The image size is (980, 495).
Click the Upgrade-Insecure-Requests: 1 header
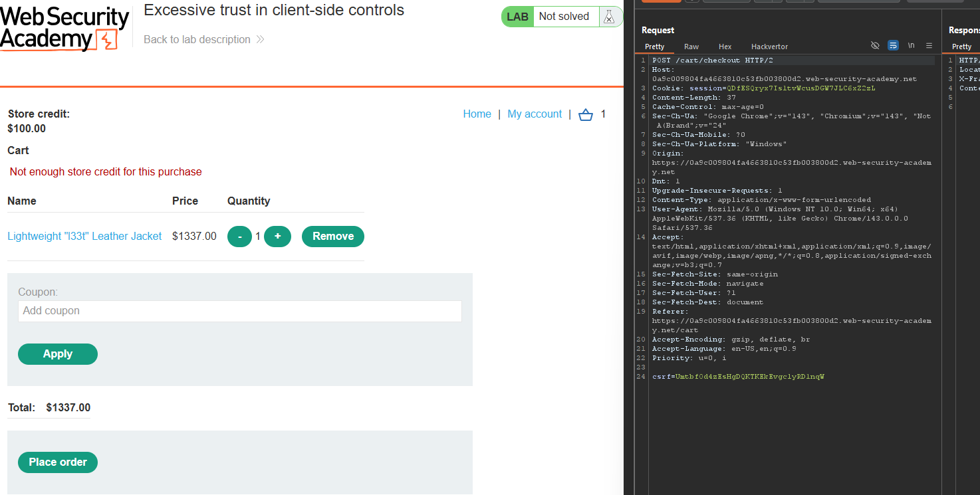(717, 191)
